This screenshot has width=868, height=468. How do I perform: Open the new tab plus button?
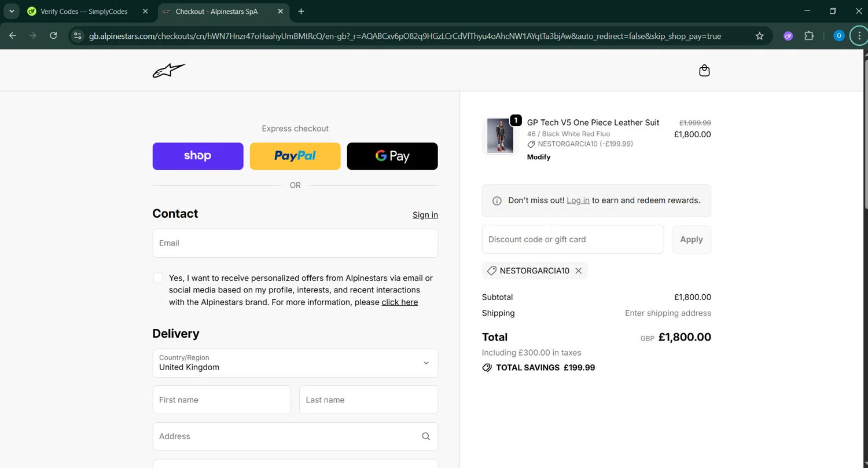coord(301,12)
